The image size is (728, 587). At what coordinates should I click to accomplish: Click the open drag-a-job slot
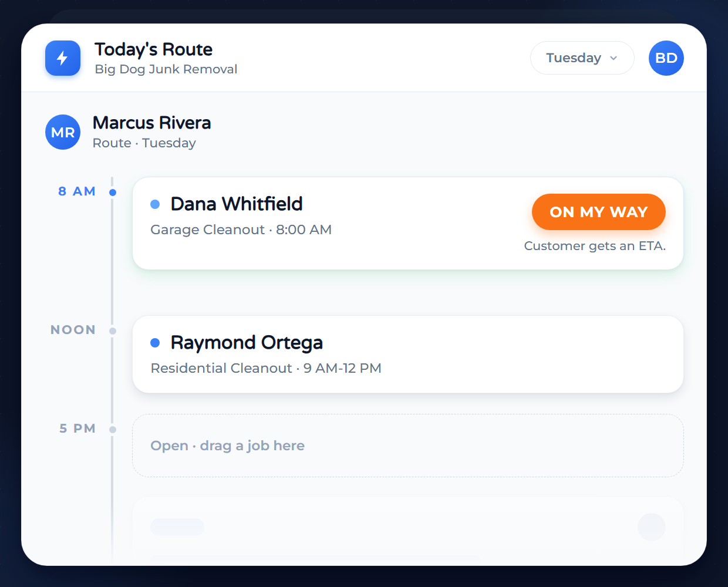click(408, 446)
